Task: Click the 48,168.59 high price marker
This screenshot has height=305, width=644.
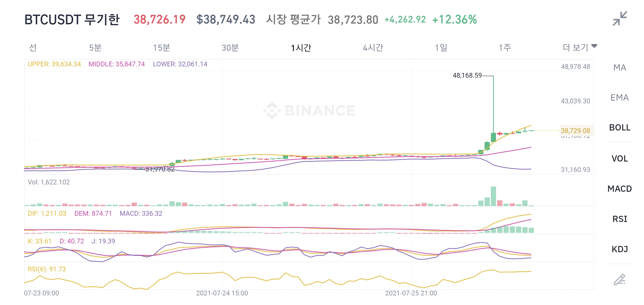Action: [x=467, y=75]
